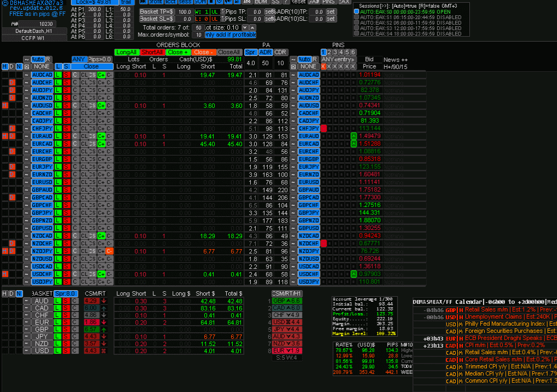Click the NZDJPY row's orange C- button

point(110,251)
